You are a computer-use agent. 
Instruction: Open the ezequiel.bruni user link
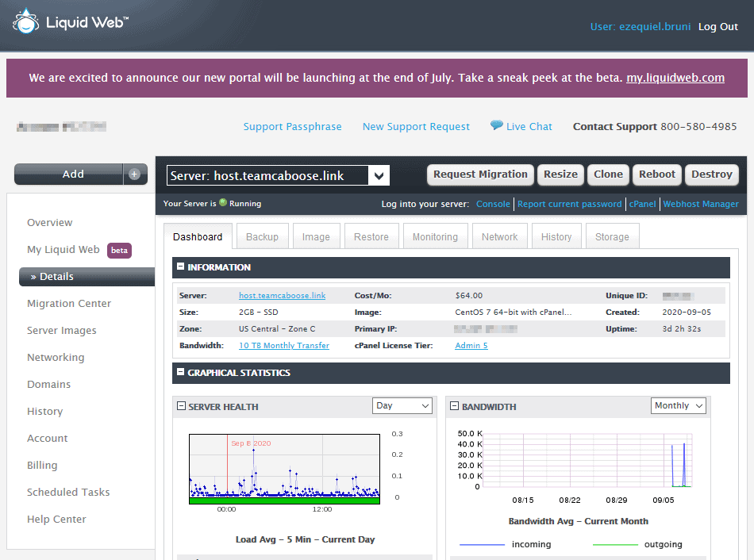[655, 27]
